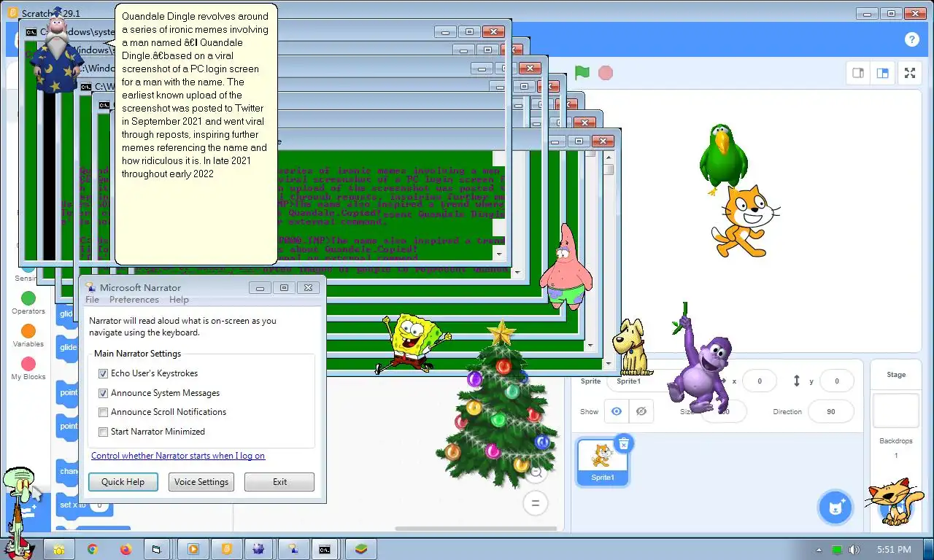Select the Variables block category

coord(28,336)
